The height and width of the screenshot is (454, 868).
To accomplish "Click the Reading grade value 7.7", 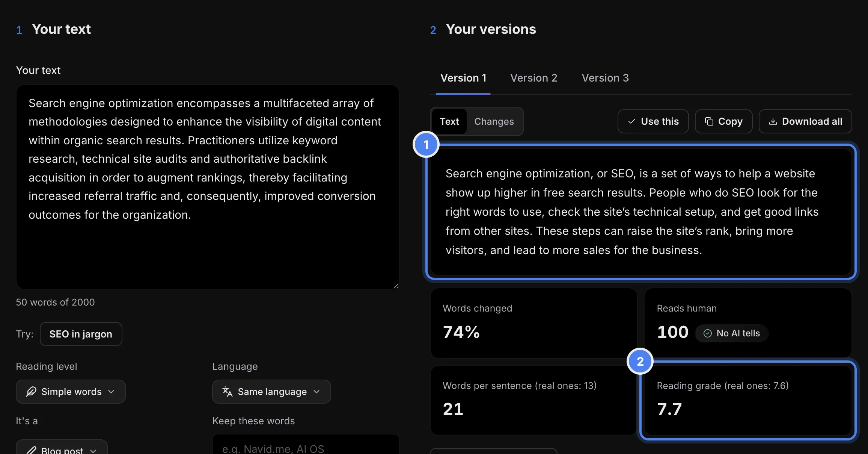I will coord(669,409).
